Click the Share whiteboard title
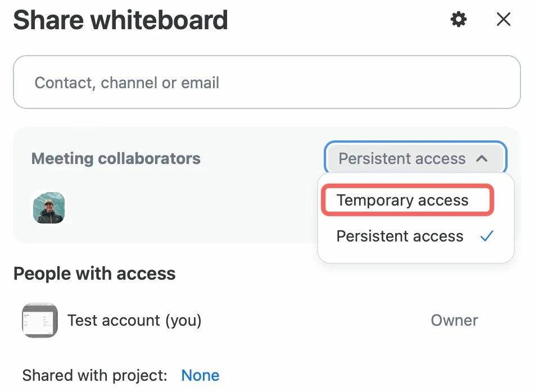 click(120, 20)
